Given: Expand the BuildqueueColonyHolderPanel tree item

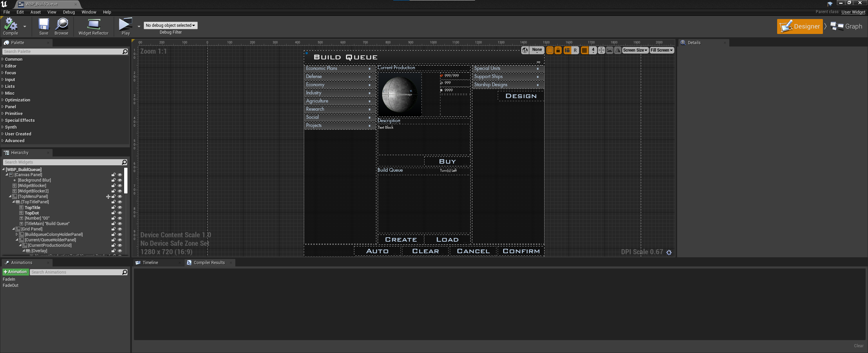Looking at the screenshot, I should [x=17, y=235].
